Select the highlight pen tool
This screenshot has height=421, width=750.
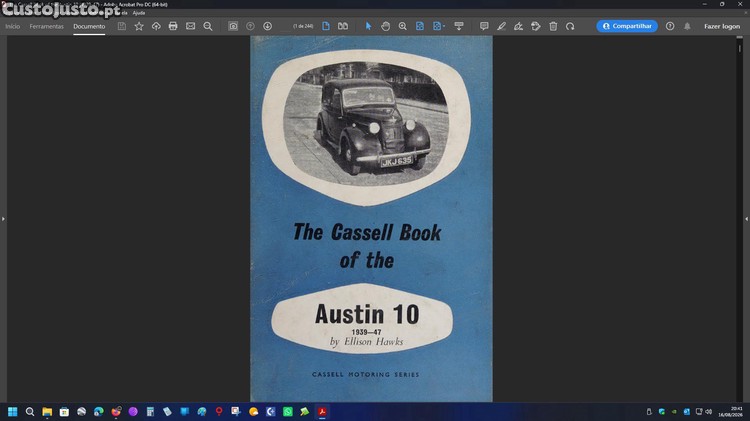click(501, 26)
